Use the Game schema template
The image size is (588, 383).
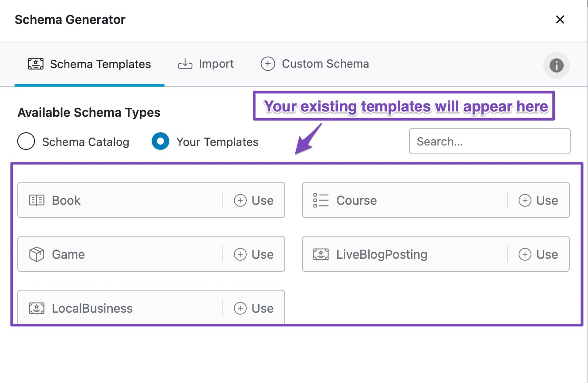click(x=254, y=254)
